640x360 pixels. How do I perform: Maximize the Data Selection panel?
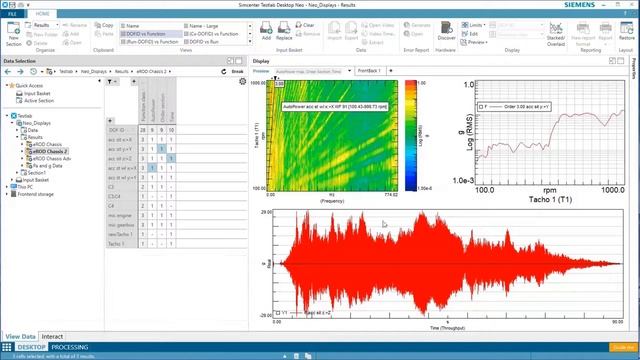239,61
